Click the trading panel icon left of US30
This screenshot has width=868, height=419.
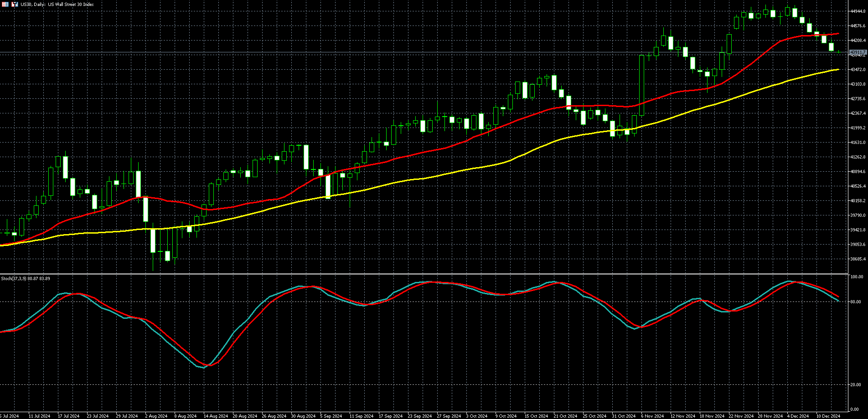click(15, 4)
